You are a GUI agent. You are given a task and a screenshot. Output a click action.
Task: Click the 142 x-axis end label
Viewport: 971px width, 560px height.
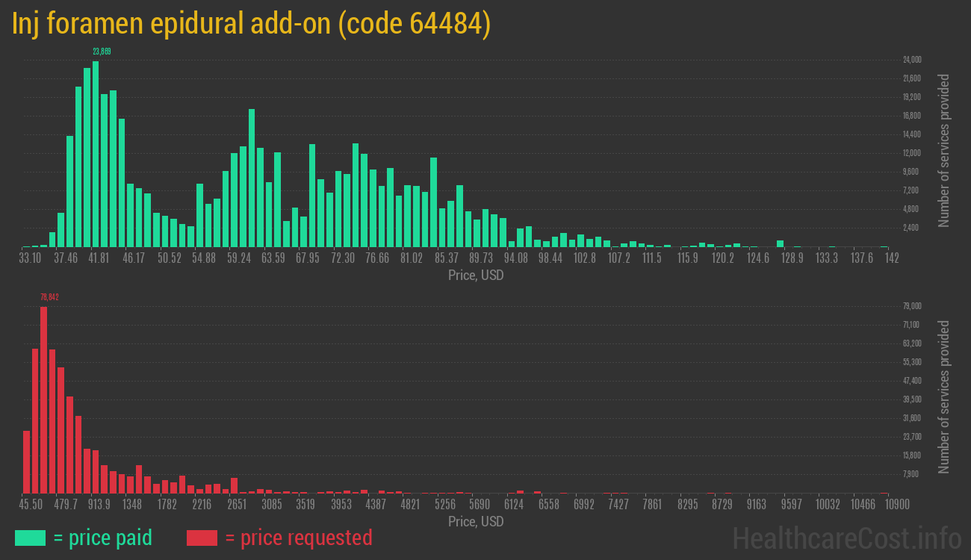[x=891, y=258]
